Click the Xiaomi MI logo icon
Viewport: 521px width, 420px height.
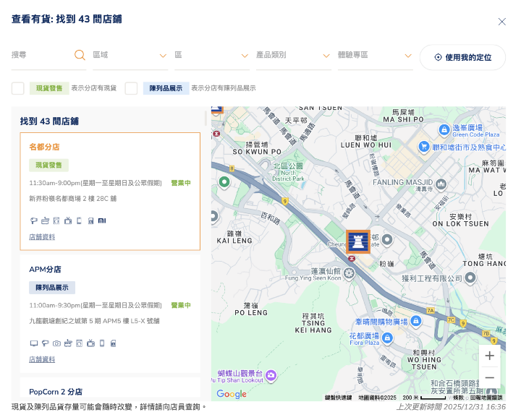coord(102,220)
